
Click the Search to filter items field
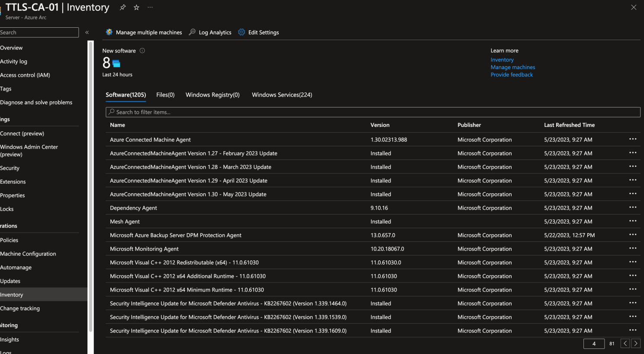point(373,112)
